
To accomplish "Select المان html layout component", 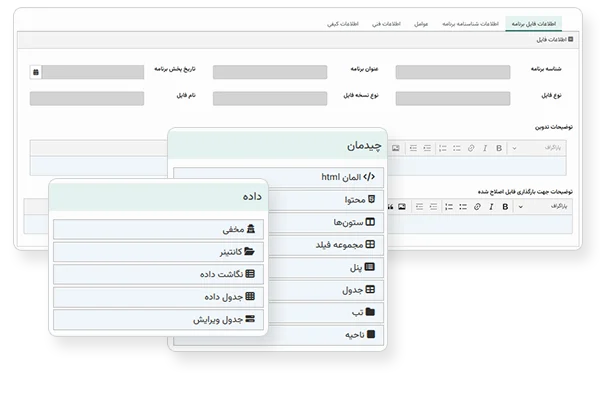I will (278, 177).
